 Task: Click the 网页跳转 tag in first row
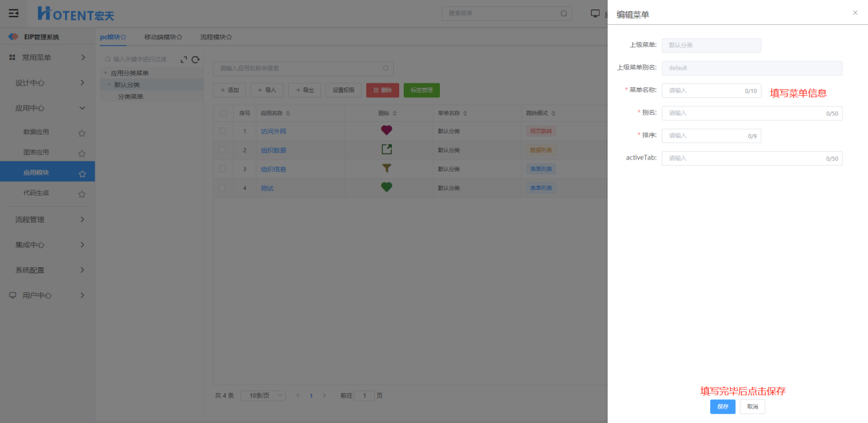pyautogui.click(x=541, y=131)
